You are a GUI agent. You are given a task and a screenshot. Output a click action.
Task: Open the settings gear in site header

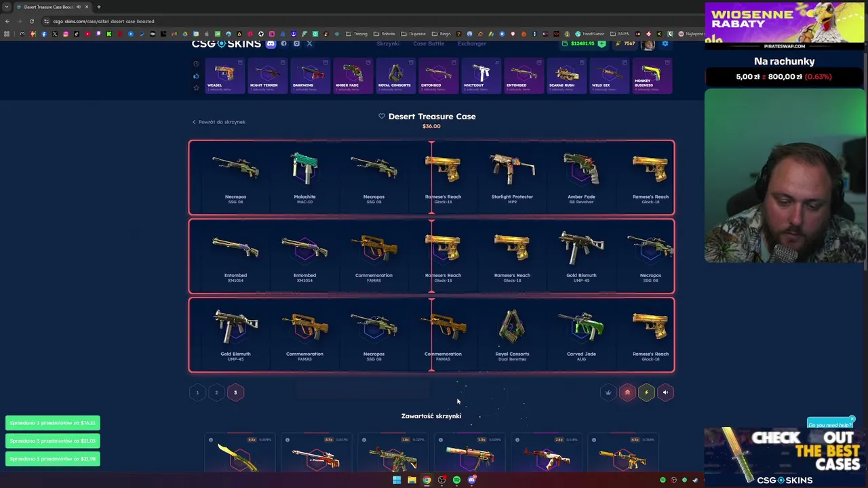click(665, 43)
